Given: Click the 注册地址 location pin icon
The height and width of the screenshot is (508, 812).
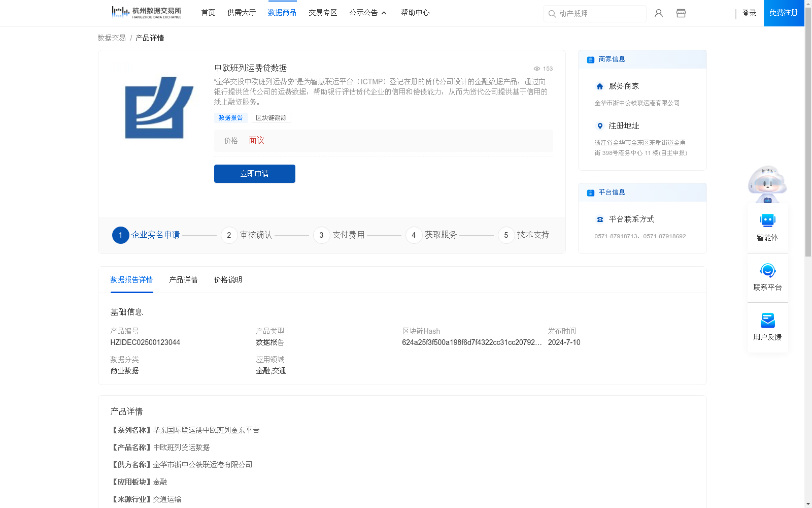Looking at the screenshot, I should (600, 126).
